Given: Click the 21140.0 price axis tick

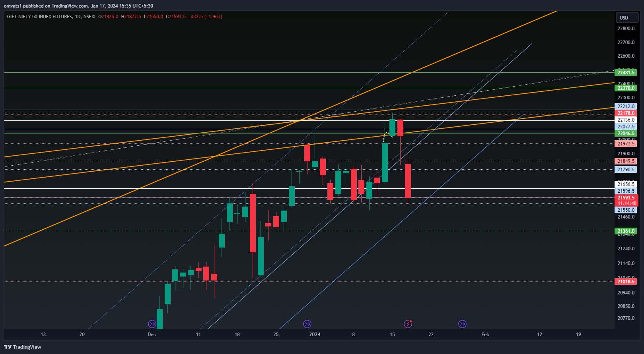Looking at the screenshot, I should click(x=626, y=263).
